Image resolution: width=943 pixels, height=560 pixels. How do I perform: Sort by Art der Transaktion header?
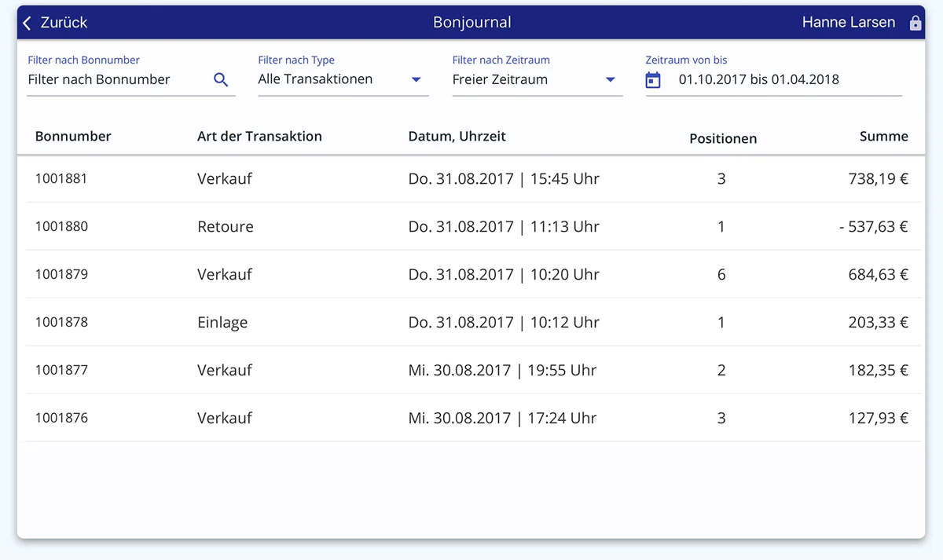tap(259, 137)
